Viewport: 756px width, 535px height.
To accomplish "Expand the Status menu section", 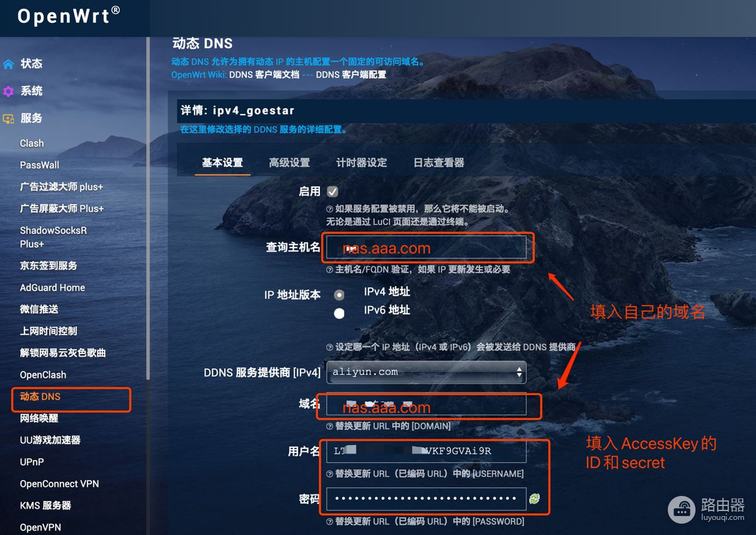I will coord(31,64).
